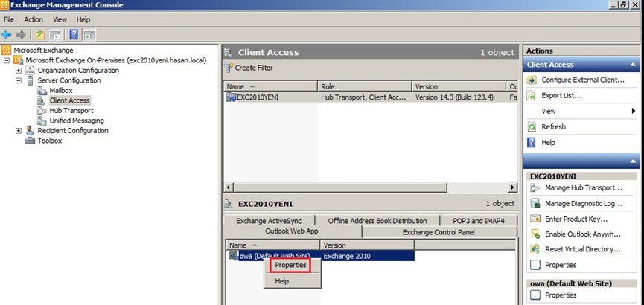Viewport: 644px width, 305px height.
Task: Click the Configure External Client icon
Action: coord(532,80)
